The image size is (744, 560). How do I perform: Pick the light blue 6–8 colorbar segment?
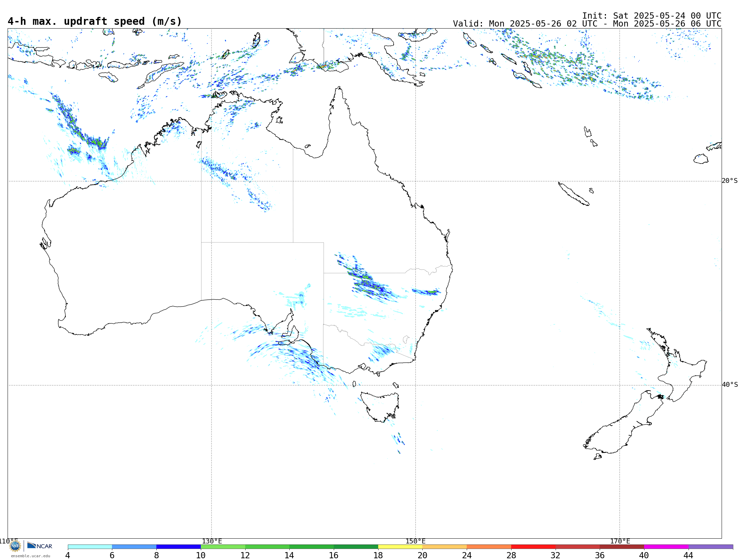(134, 547)
